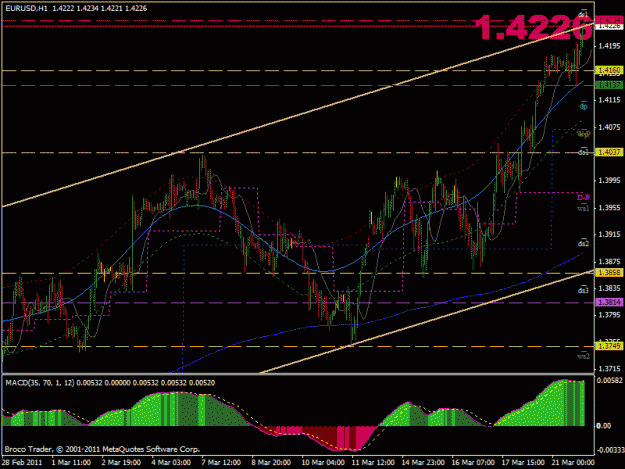
Task: Select the ds1 pivot label
Action: pos(583,152)
